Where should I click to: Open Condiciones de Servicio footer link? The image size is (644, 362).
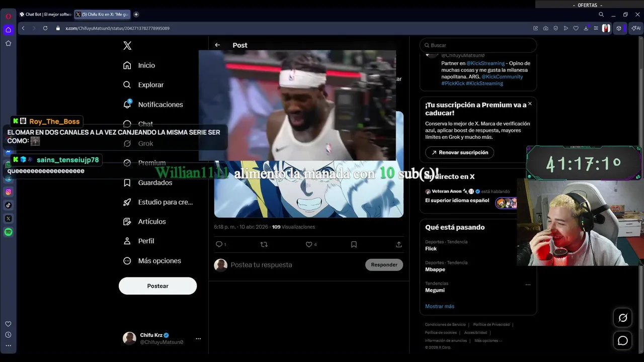445,325
